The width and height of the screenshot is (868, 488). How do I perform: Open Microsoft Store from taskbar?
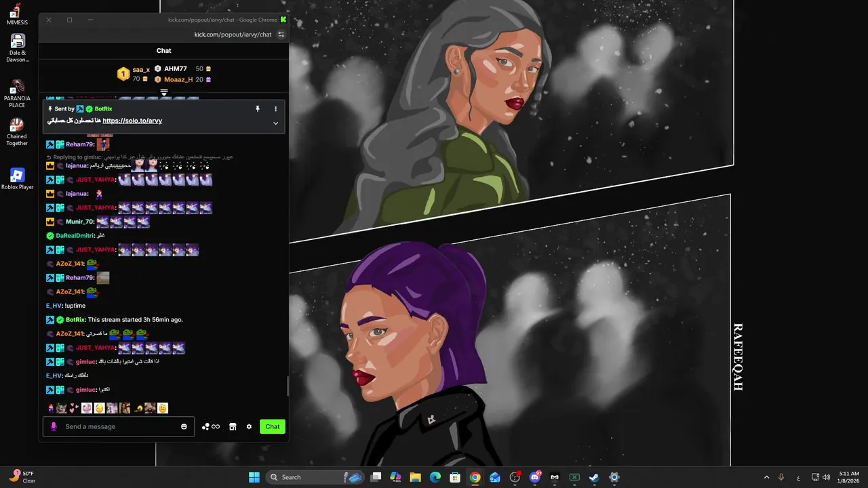(x=455, y=477)
